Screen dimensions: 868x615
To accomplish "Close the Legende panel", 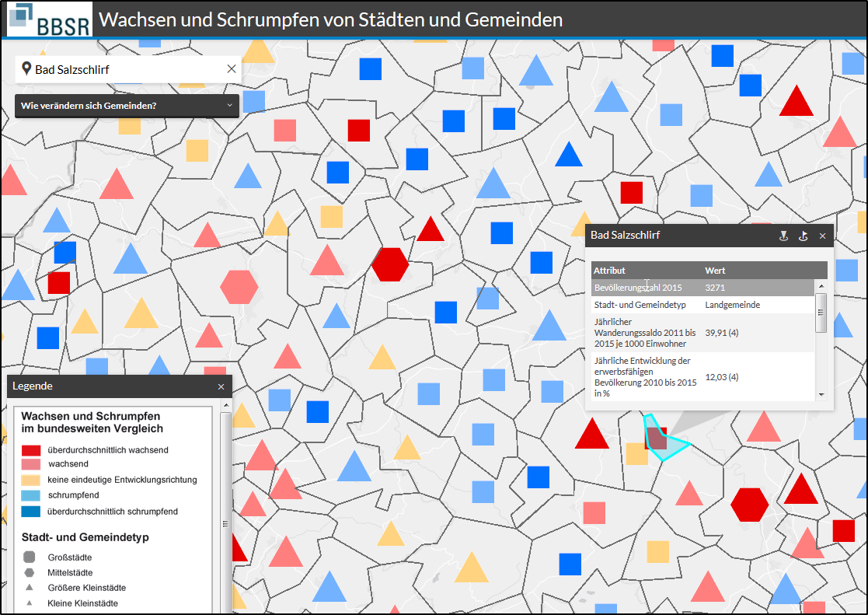I will [x=221, y=386].
